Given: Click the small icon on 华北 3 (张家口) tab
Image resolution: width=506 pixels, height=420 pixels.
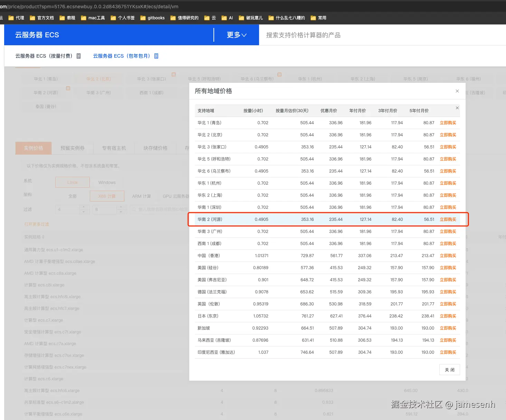Looking at the screenshot, I should [174, 74].
